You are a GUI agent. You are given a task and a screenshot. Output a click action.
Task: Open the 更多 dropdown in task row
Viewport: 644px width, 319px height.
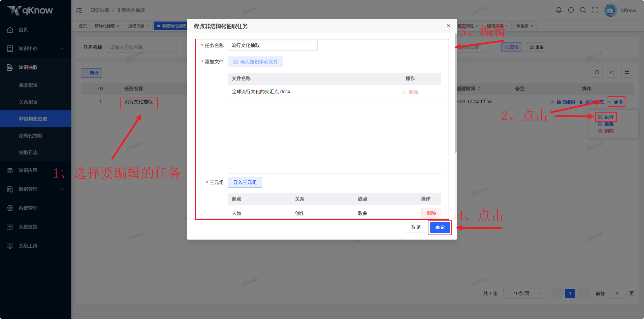click(x=616, y=102)
